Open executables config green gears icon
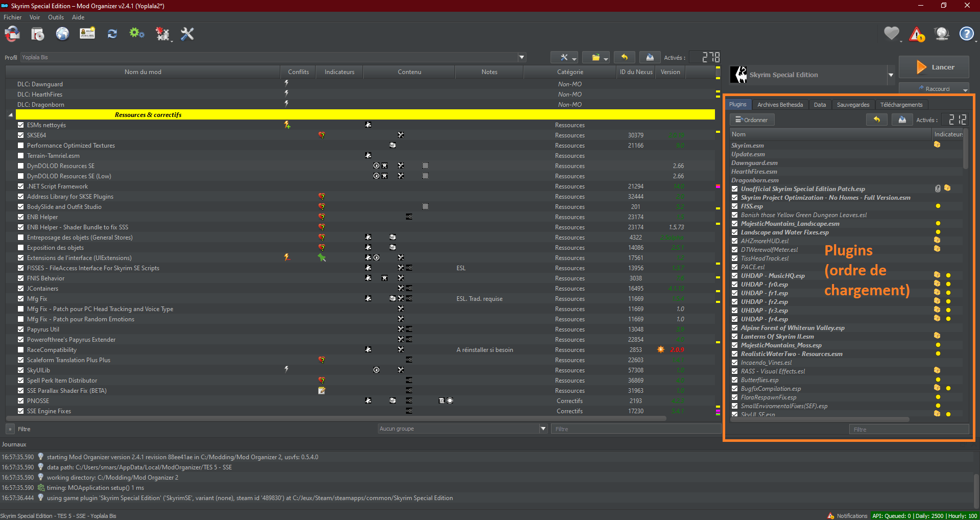Screen dimensions: 980x520 point(136,34)
